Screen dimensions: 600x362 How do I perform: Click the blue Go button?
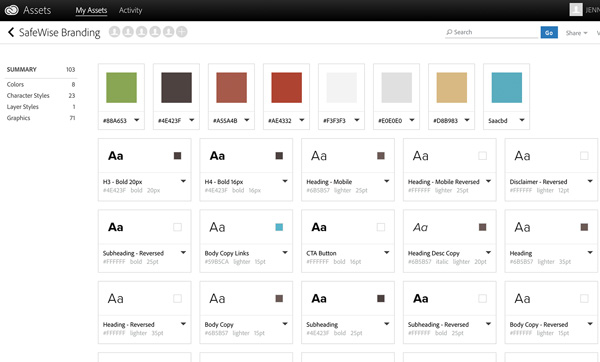(549, 33)
